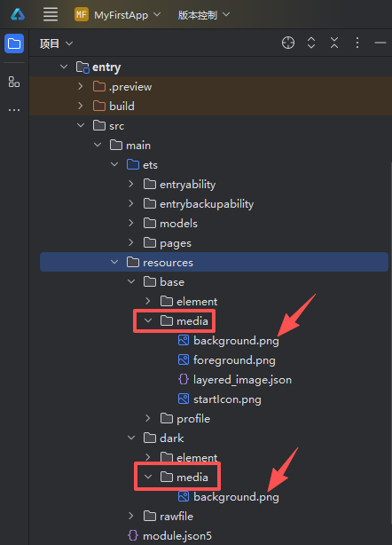
Task: Open project panel options kebab menu
Action: (x=357, y=43)
